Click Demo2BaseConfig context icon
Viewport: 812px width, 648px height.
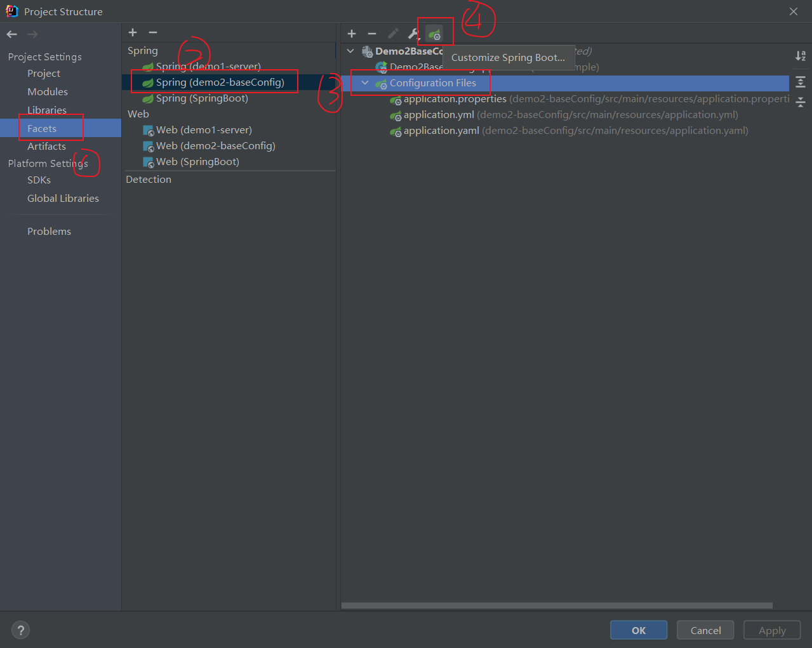point(367,51)
